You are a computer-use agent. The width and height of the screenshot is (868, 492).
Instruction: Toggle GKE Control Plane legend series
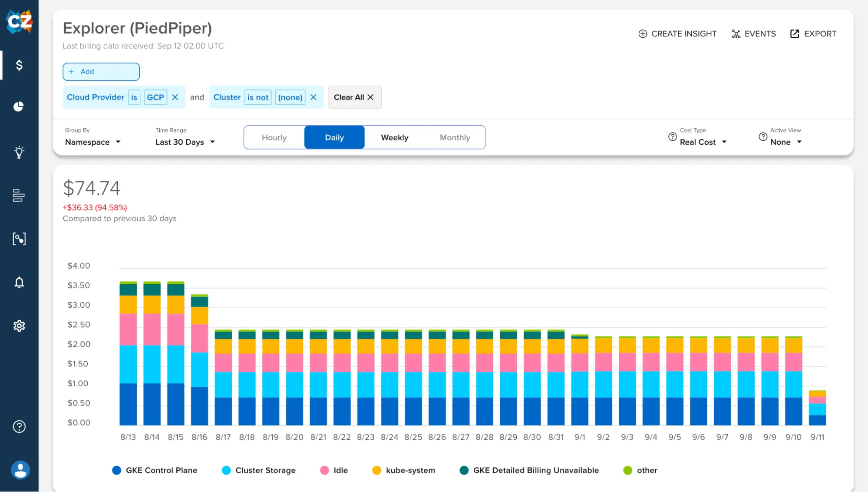[155, 470]
